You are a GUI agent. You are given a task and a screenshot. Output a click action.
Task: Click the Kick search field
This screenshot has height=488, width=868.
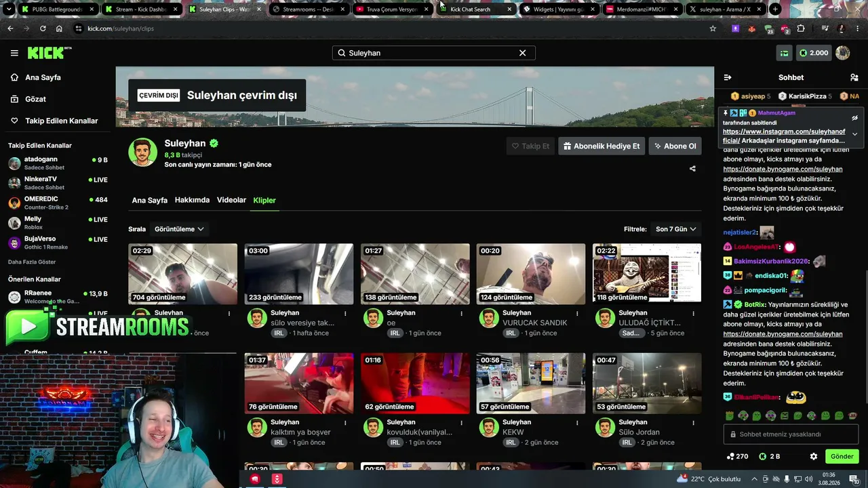pos(434,53)
